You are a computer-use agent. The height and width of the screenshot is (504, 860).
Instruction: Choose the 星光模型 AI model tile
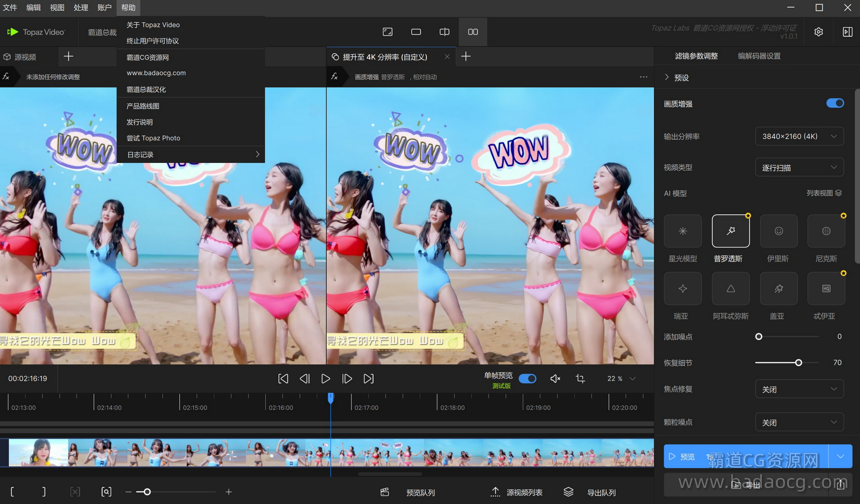click(683, 231)
